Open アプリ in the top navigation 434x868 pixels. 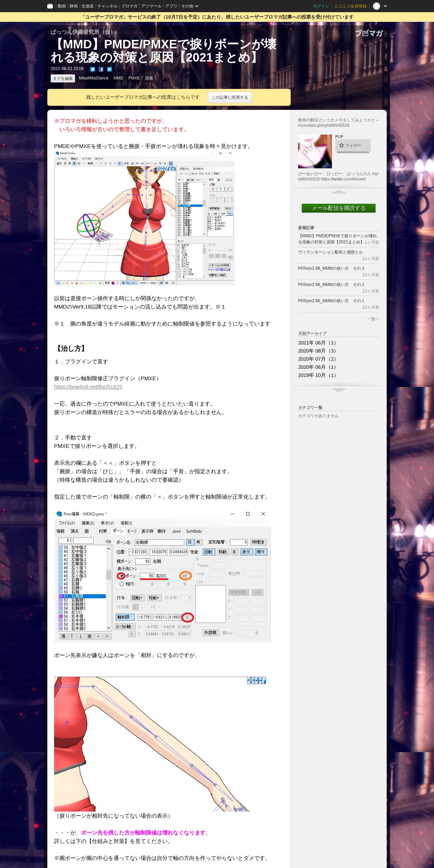pos(171,6)
